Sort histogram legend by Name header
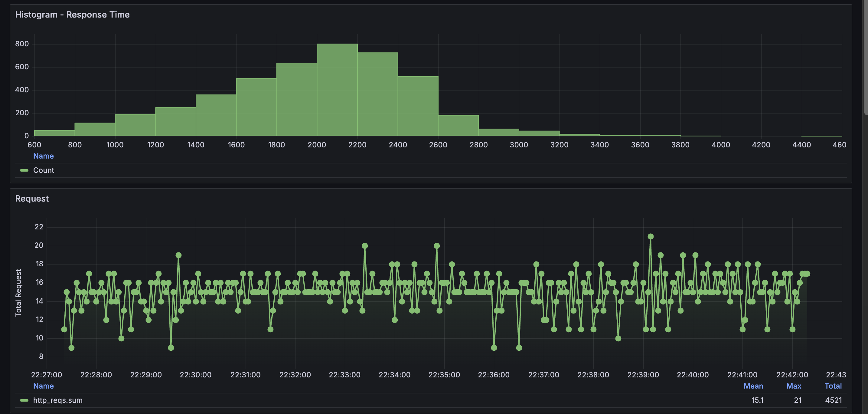Image resolution: width=868 pixels, height=414 pixels. pyautogui.click(x=44, y=156)
